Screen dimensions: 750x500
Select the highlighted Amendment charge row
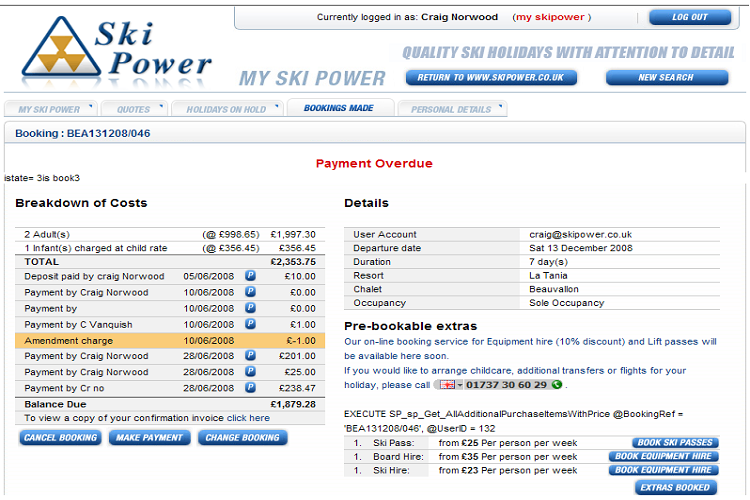tap(170, 341)
